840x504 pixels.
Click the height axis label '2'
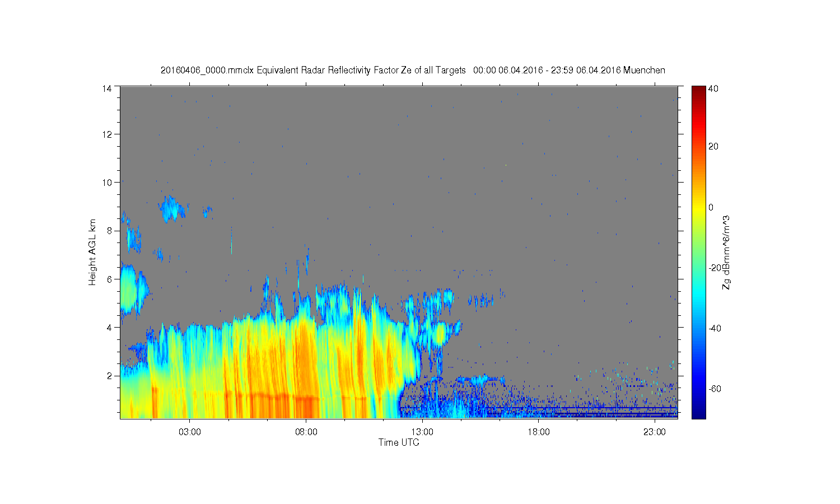[110, 375]
